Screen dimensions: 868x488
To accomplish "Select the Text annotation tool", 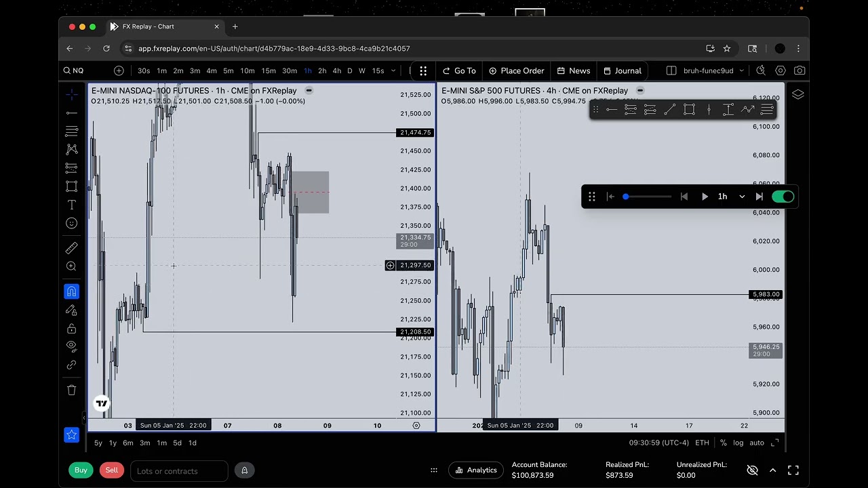I will (71, 205).
